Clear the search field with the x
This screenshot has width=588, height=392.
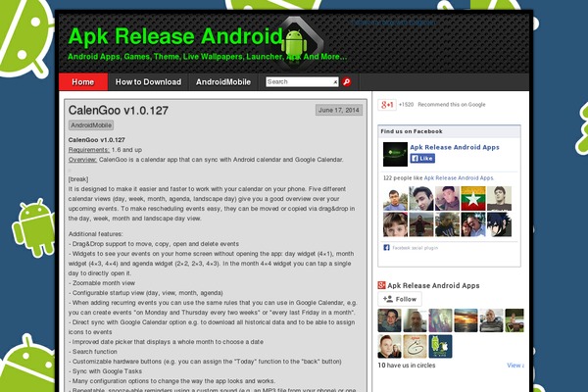click(335, 82)
